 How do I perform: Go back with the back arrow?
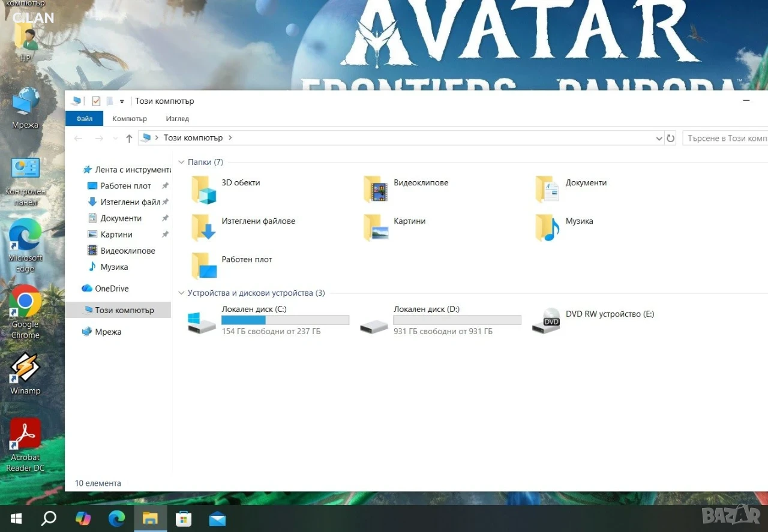pos(78,139)
